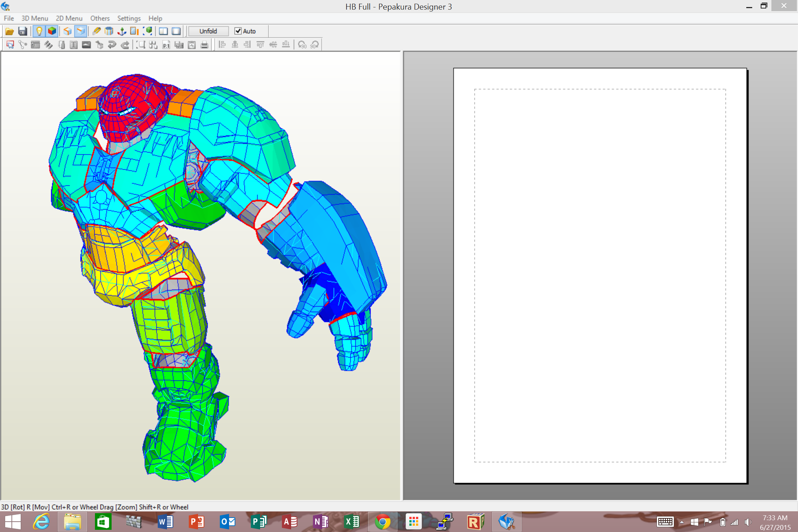Image resolution: width=798 pixels, height=532 pixels.
Task: Toggle the colored cube texture display button
Action: 52,31
